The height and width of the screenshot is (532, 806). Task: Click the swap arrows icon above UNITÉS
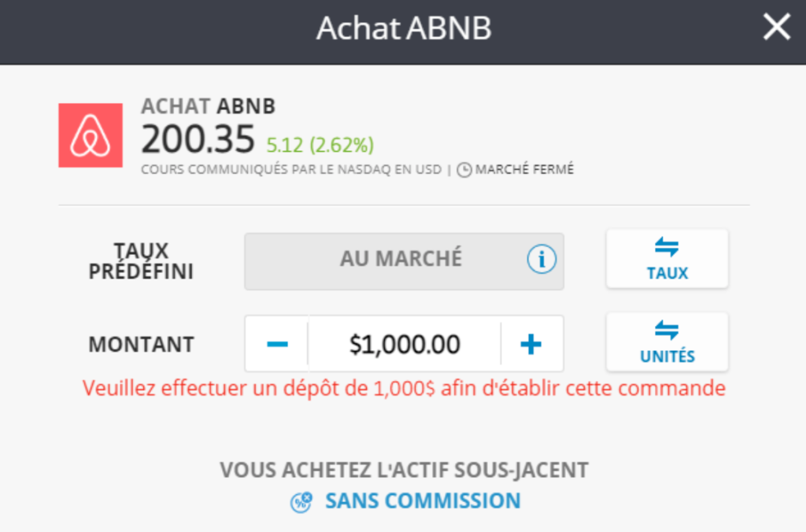click(x=667, y=330)
